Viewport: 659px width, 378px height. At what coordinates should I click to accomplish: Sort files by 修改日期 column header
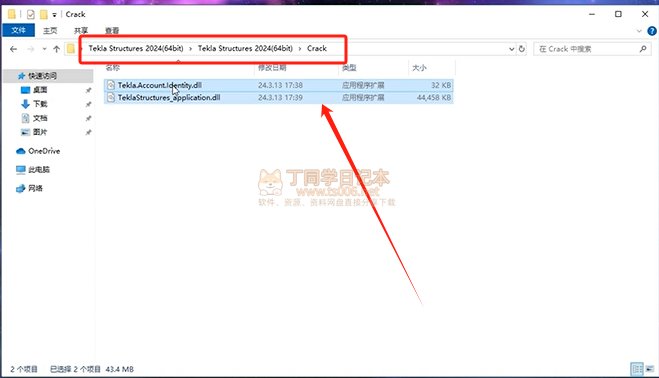click(x=272, y=68)
